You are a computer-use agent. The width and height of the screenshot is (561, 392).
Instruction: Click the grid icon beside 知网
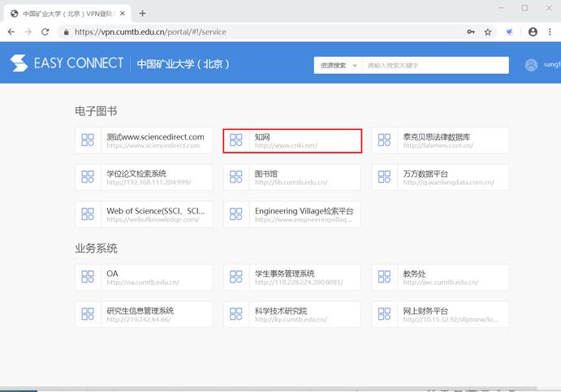pos(236,140)
